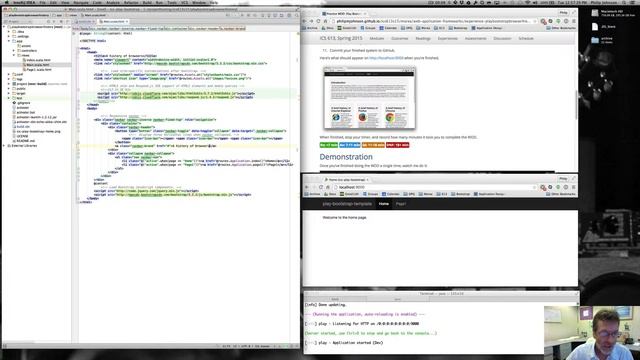Expand the .idea folder in project tree
The image size is (640, 360).
[9, 31]
